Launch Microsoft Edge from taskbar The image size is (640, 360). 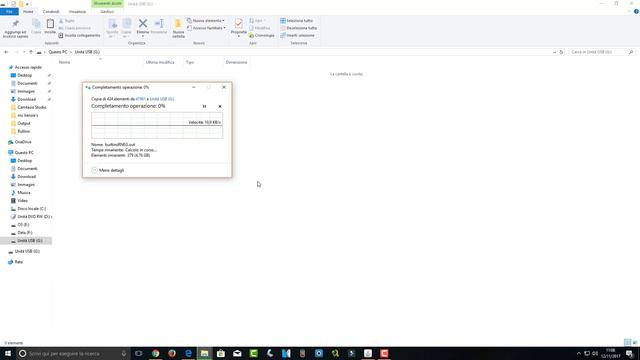(x=188, y=353)
